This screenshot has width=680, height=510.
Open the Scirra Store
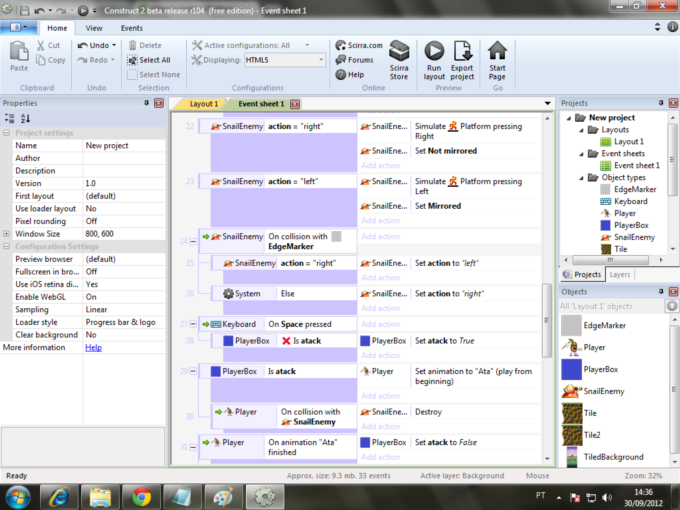coord(399,60)
